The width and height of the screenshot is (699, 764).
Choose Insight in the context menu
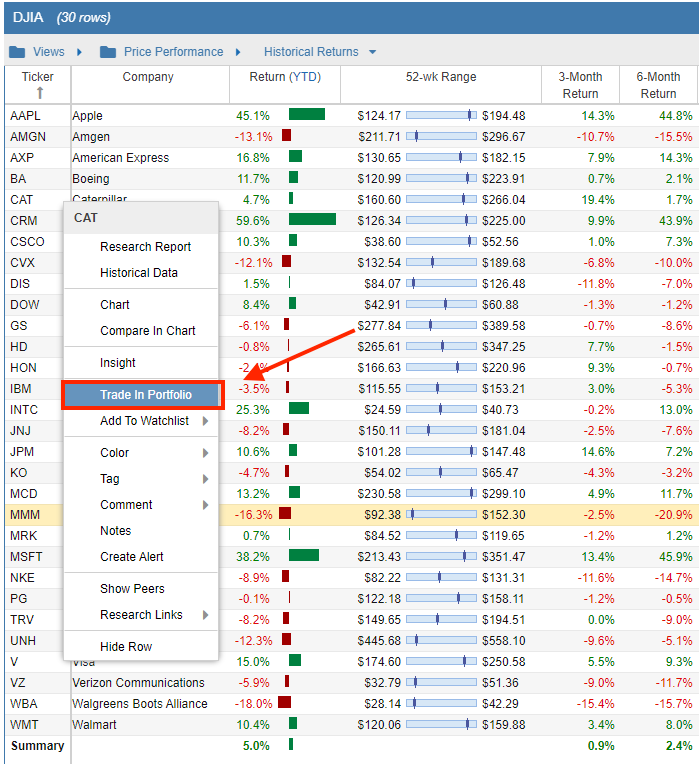141,363
